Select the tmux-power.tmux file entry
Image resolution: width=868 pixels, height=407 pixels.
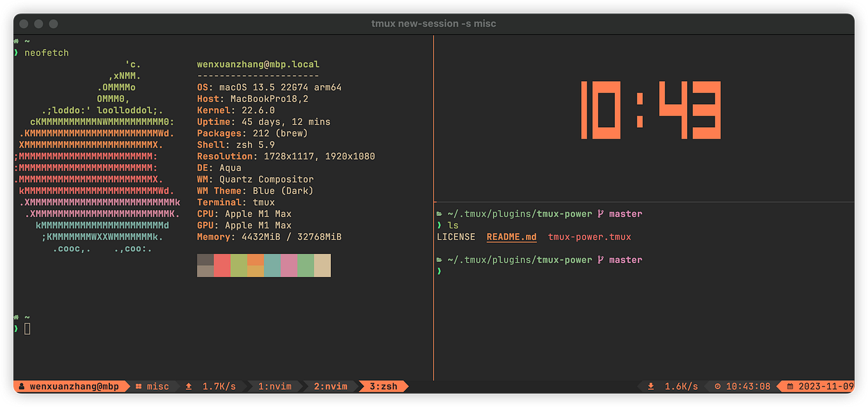point(589,236)
